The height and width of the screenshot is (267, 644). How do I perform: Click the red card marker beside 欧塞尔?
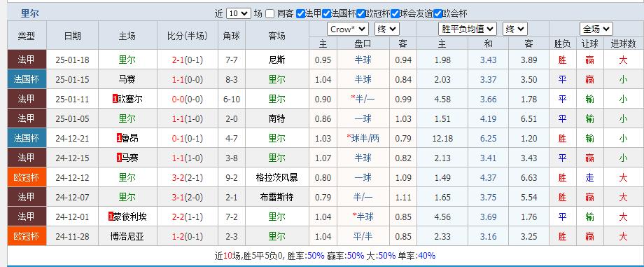coord(115,99)
